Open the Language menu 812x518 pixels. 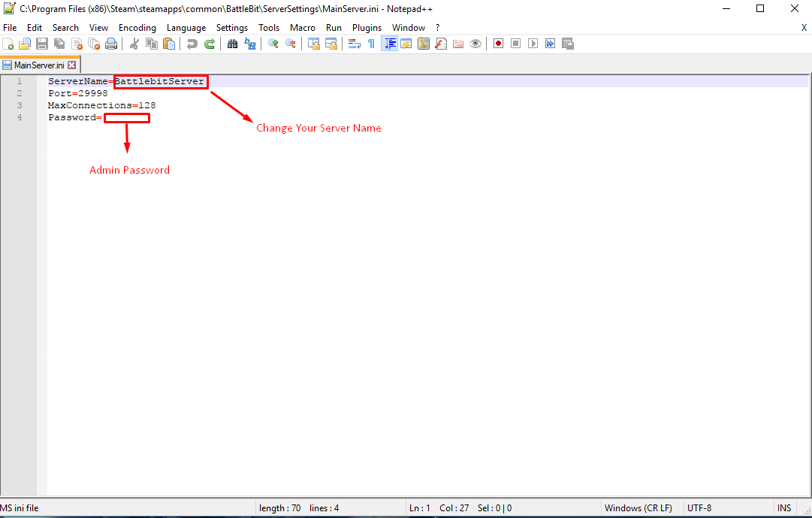click(x=186, y=28)
